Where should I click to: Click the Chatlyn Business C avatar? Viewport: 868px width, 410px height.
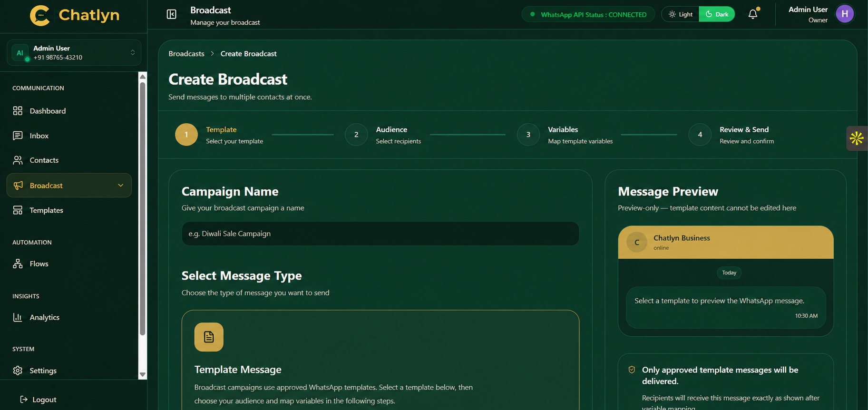(637, 242)
